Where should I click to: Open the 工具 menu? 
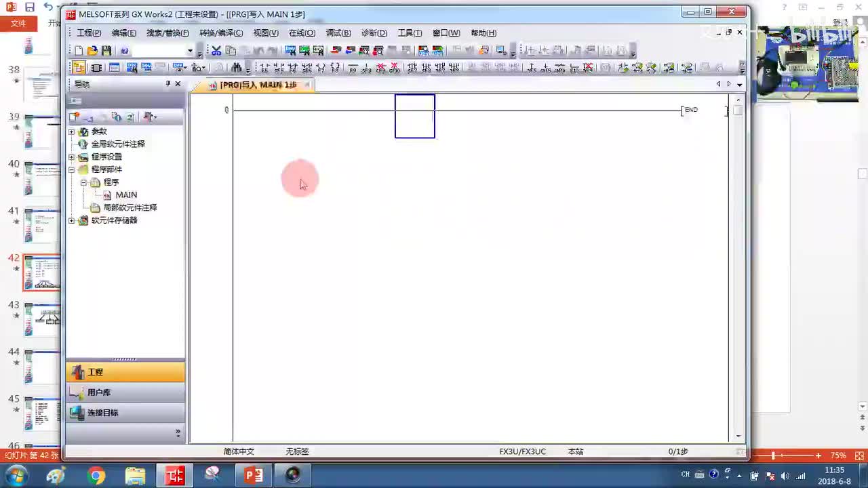[x=410, y=33]
